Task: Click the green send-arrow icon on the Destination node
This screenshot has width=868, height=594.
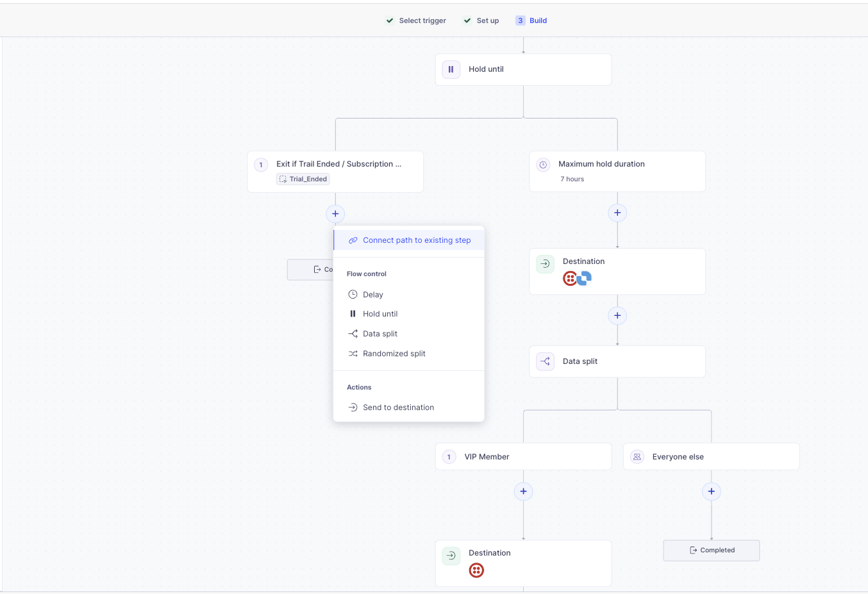Action: point(544,263)
